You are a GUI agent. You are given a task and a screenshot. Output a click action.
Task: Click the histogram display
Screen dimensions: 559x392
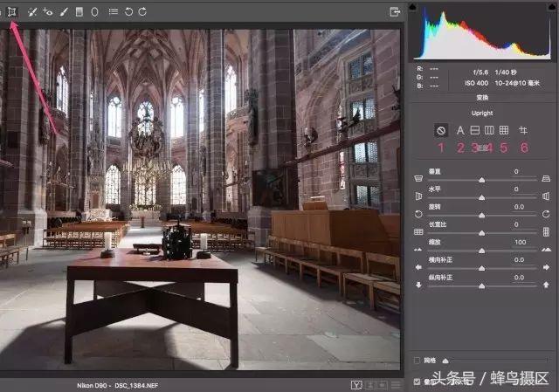pyautogui.click(x=481, y=32)
